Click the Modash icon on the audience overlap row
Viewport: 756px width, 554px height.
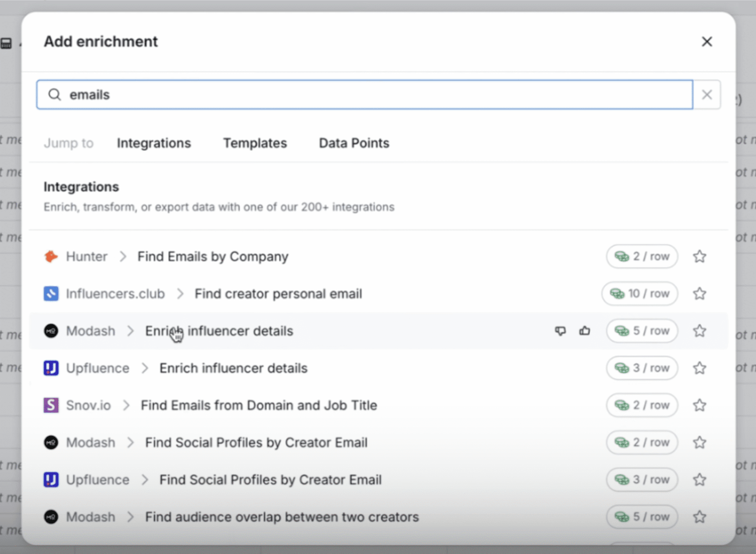51,517
